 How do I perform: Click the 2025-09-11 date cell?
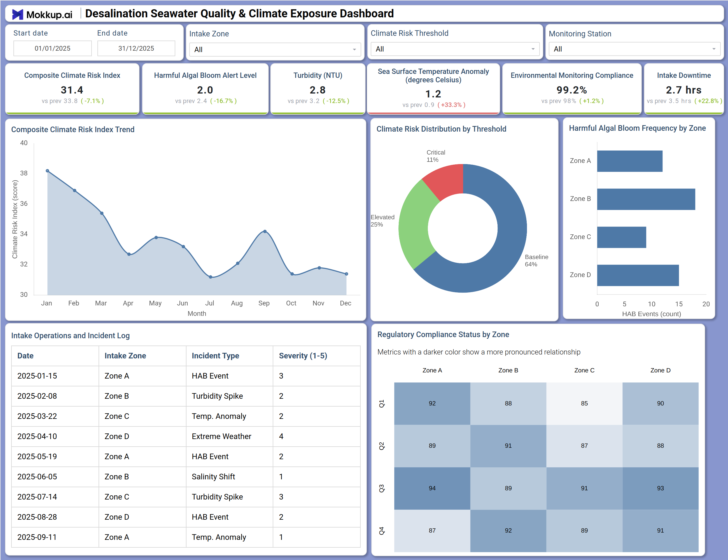[x=55, y=537]
